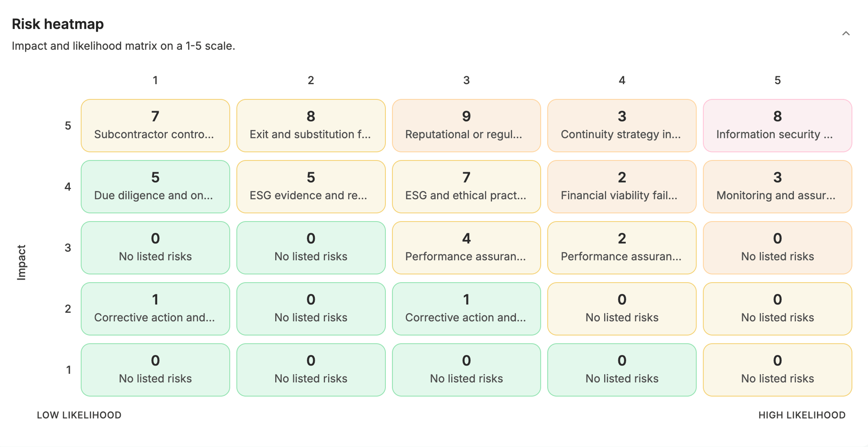
Task: Select the Exit and substitution cell
Action: click(311, 126)
